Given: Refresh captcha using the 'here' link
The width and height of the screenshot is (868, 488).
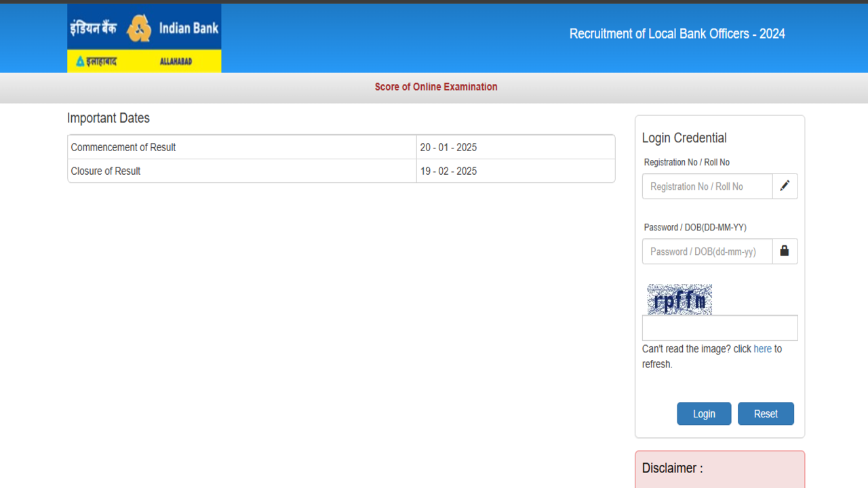Looking at the screenshot, I should [x=762, y=349].
